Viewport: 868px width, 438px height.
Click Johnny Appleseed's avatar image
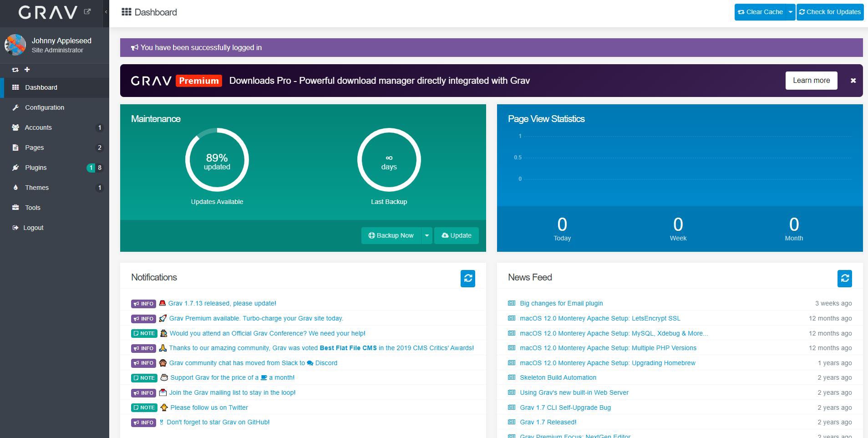click(15, 45)
